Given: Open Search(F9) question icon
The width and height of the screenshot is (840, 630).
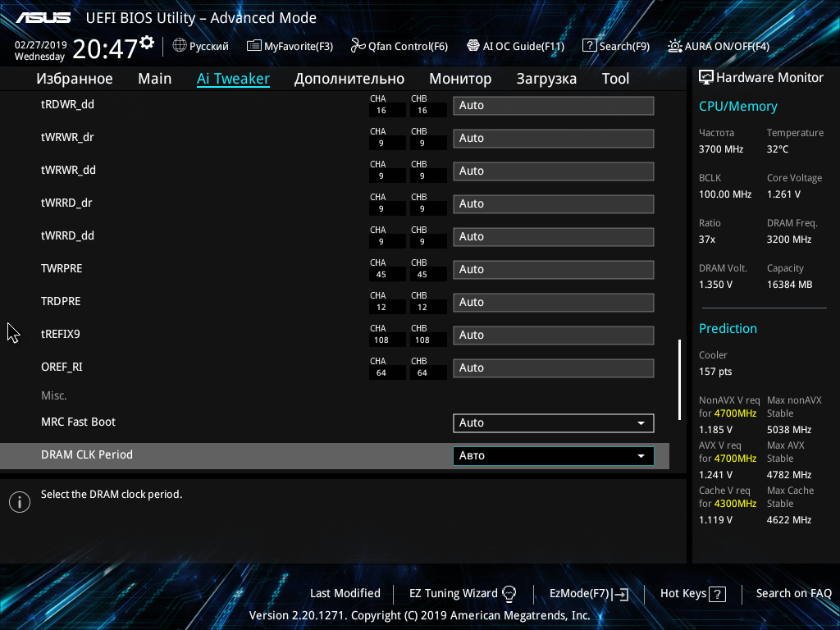Looking at the screenshot, I should (x=589, y=46).
